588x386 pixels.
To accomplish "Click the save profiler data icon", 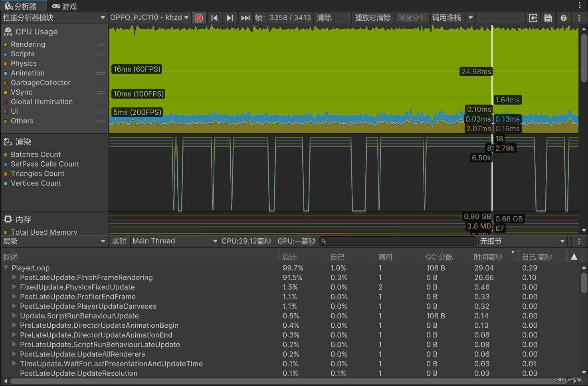I will coord(548,18).
